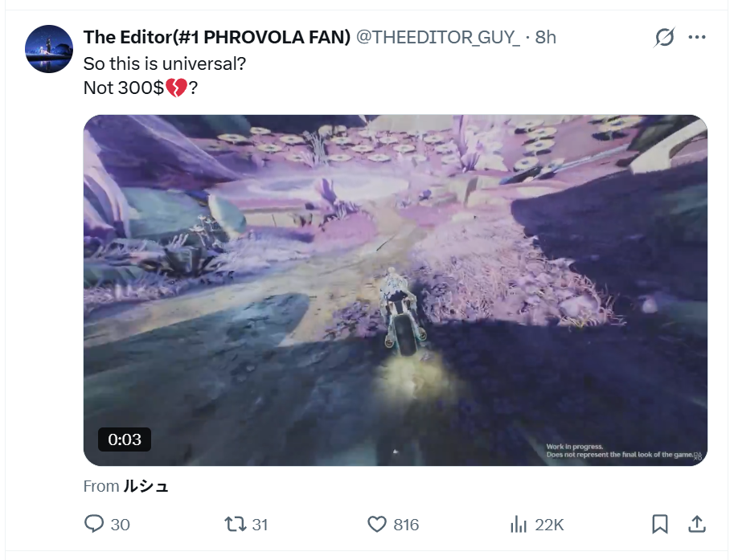This screenshot has height=560, width=730.
Task: Open The Editor profile avatar
Action: 49,49
